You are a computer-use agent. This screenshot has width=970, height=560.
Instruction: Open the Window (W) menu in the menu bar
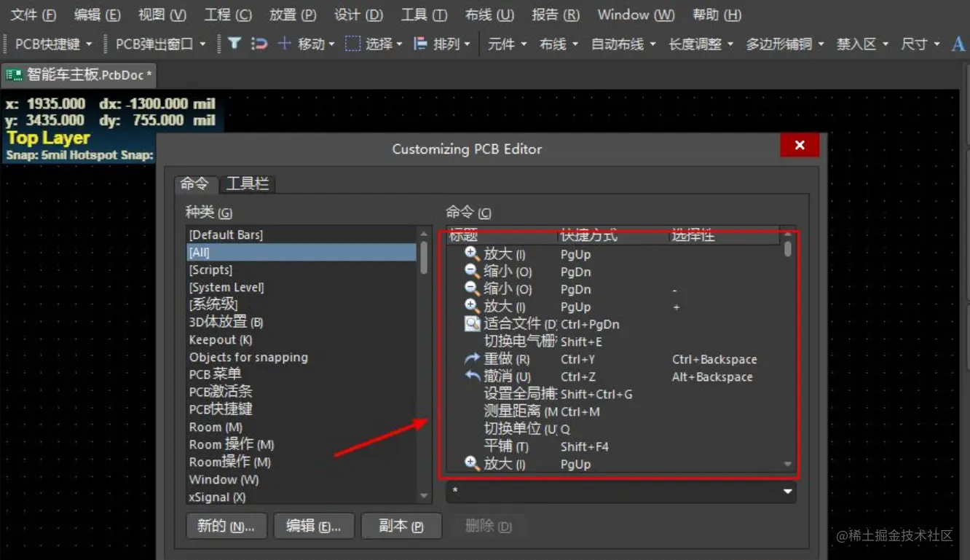(x=636, y=15)
